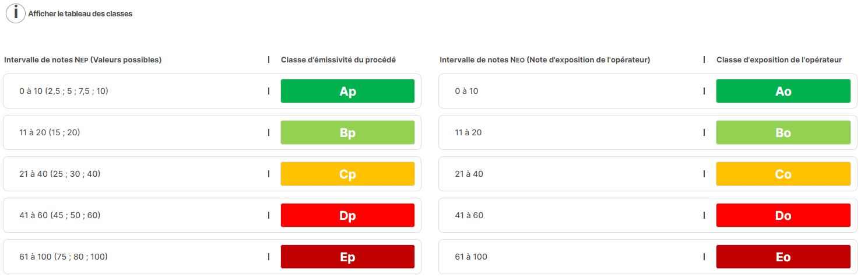
Task: Click the info icon at top left
Action: click(x=16, y=13)
